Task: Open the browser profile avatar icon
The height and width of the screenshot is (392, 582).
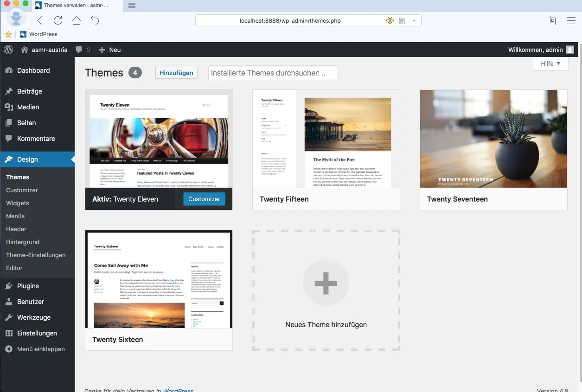Action: (x=16, y=18)
